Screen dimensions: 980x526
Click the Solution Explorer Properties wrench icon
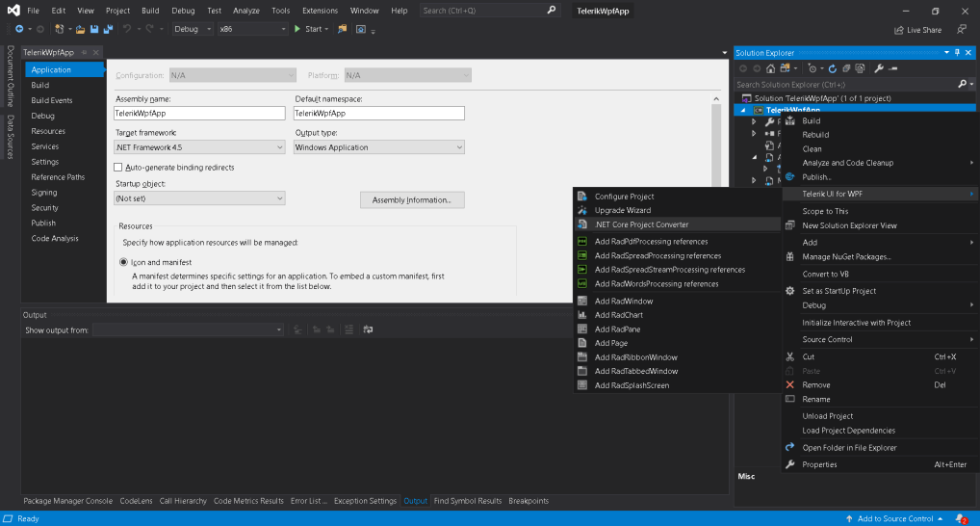[879, 68]
